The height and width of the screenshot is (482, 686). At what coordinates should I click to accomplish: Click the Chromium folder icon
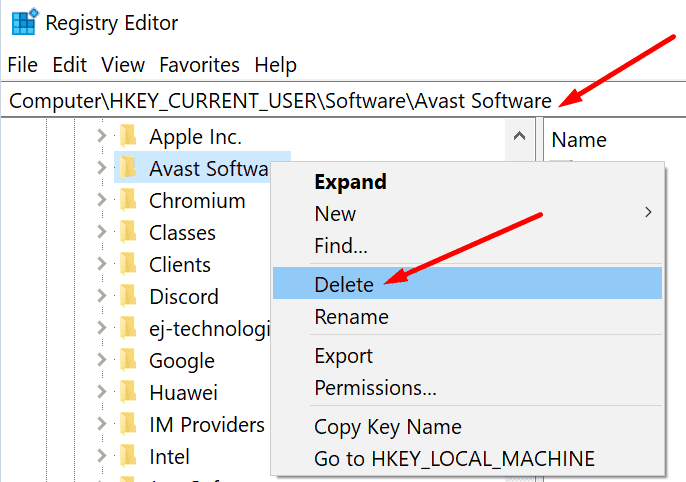[x=129, y=200]
